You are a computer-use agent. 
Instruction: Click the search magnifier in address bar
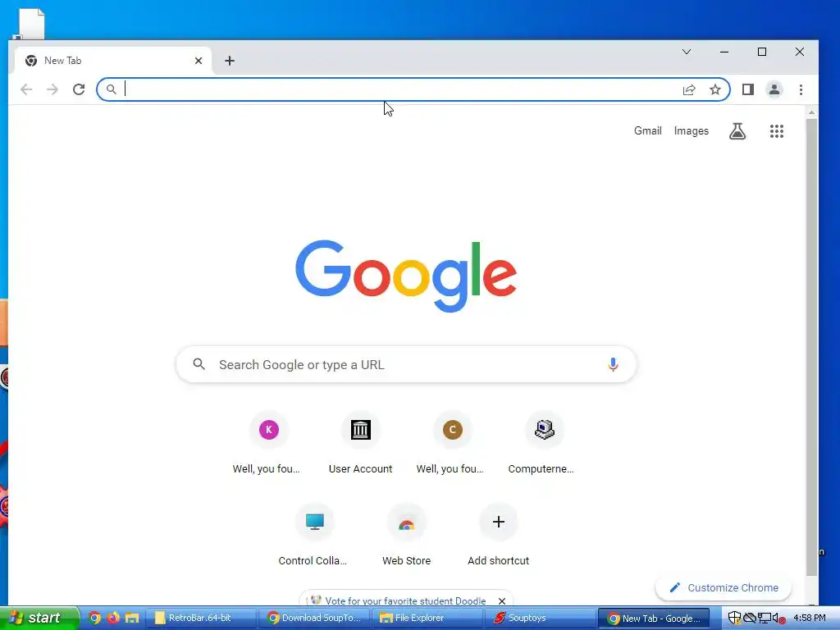[x=112, y=89]
